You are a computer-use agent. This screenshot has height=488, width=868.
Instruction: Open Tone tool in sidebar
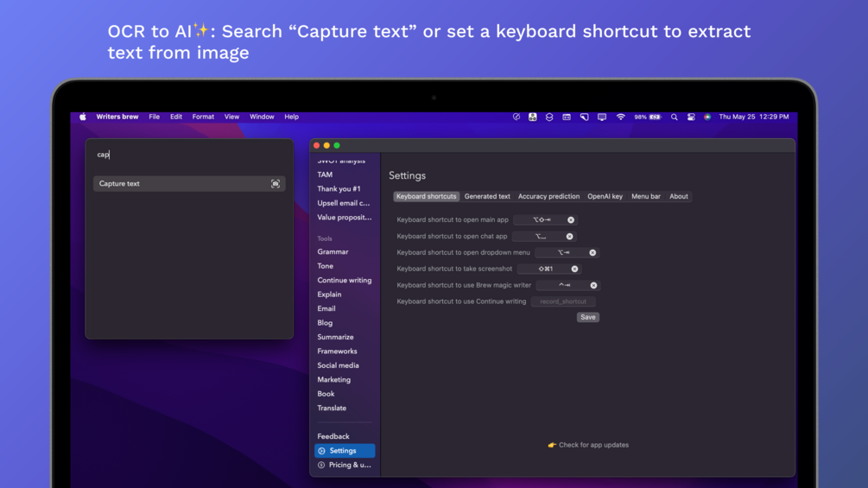point(325,266)
